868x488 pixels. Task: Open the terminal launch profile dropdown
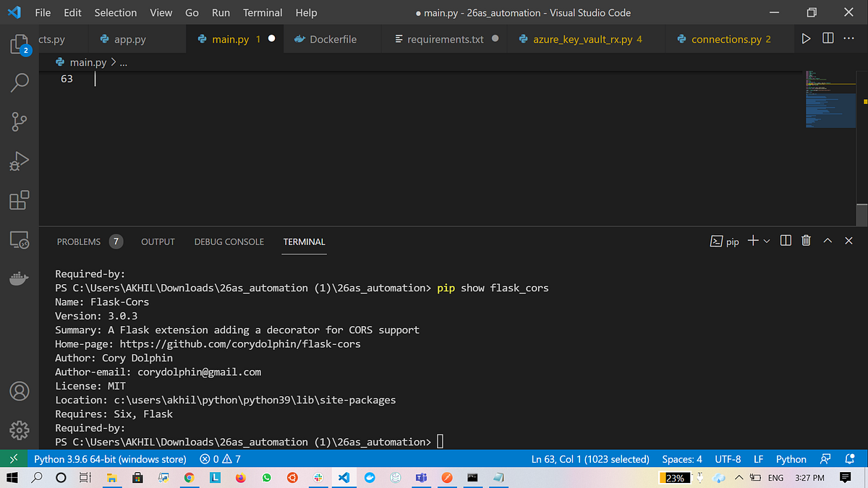pos(767,241)
